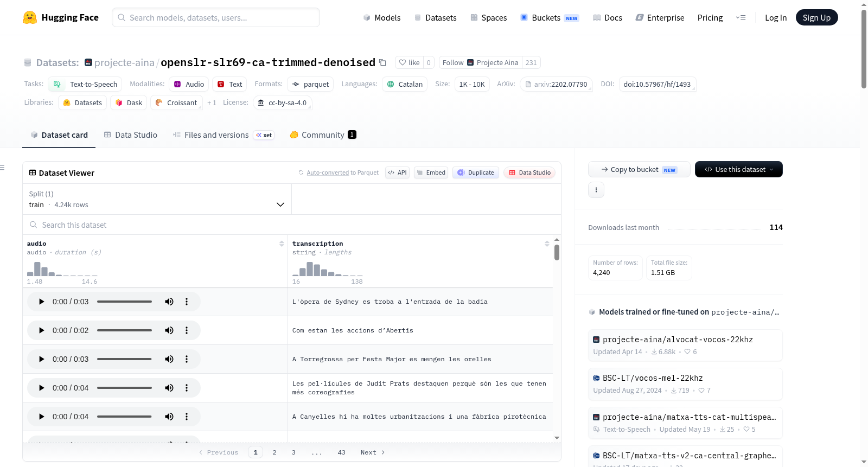Viewport: 868px width, 467px height.
Task: Open the Community tab
Action: pos(323,135)
